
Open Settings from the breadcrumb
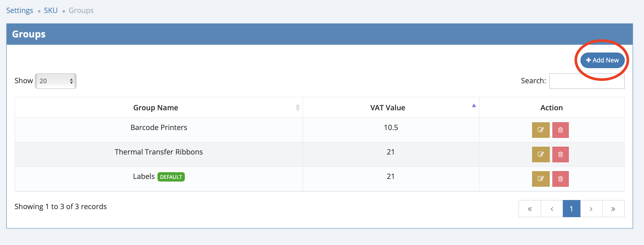(20, 10)
